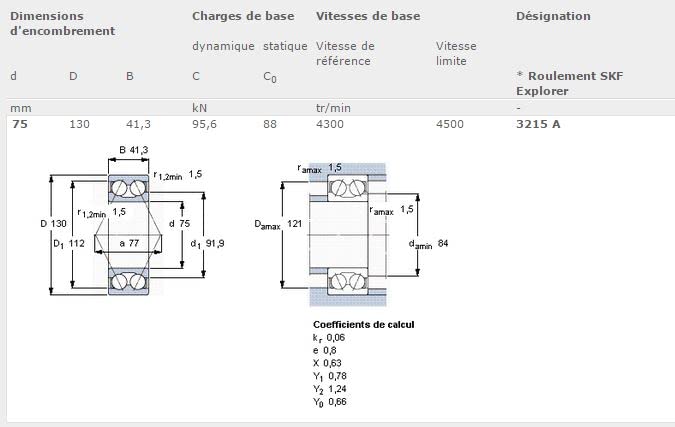This screenshot has width=675, height=427.
Task: Click the kN unit label
Action: [x=199, y=107]
